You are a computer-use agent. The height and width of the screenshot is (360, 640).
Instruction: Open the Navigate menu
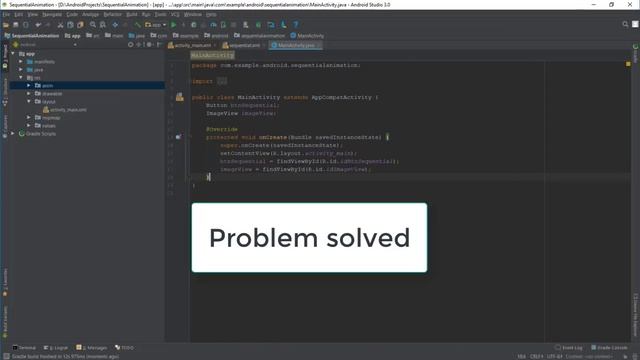[52, 15]
